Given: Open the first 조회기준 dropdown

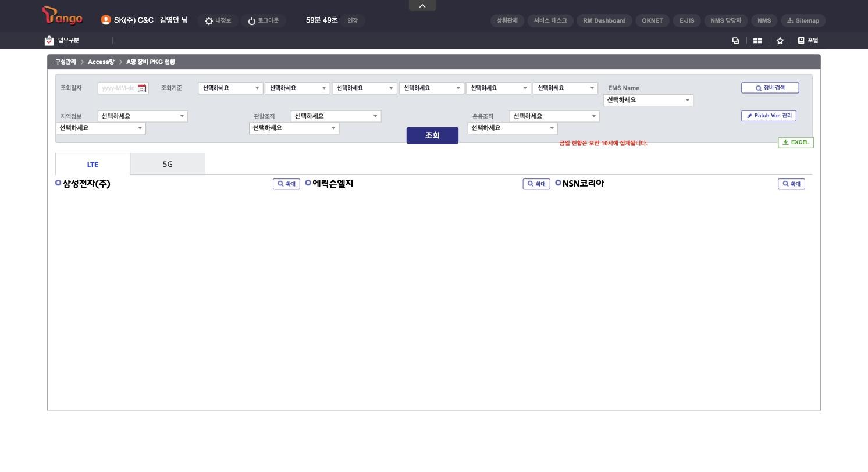Looking at the screenshot, I should pos(230,88).
